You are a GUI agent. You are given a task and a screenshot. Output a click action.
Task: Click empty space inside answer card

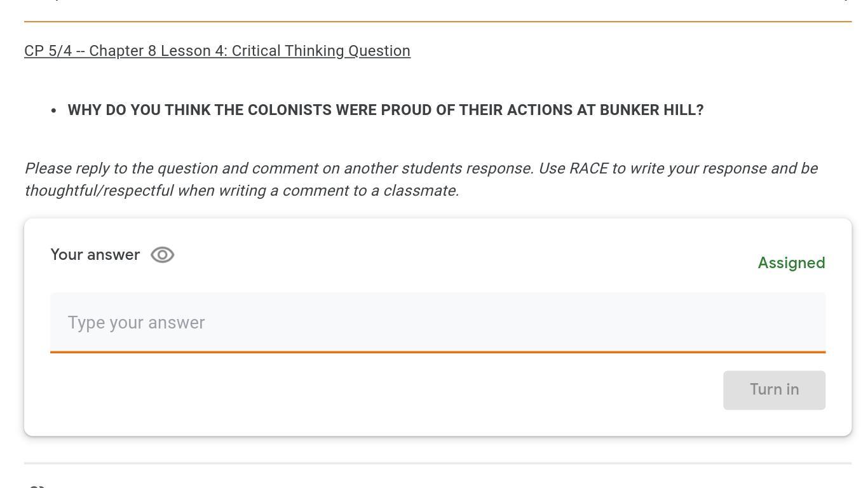coord(381,394)
